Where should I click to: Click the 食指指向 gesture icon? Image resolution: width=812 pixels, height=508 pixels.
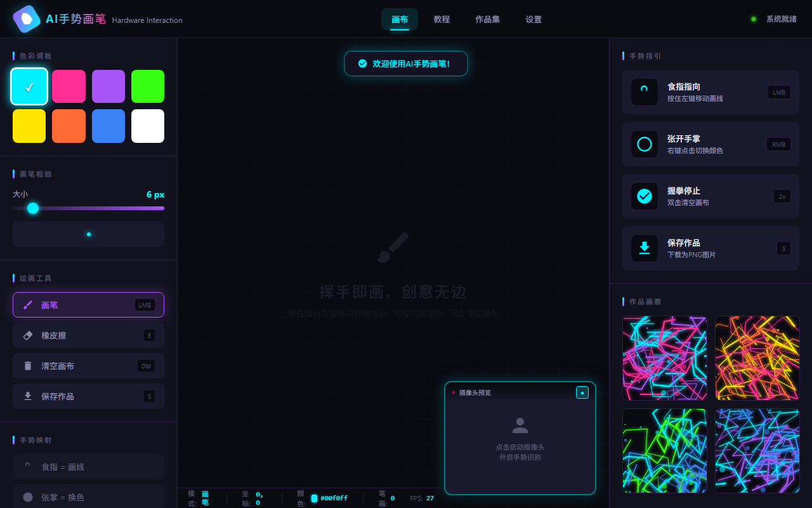(645, 92)
